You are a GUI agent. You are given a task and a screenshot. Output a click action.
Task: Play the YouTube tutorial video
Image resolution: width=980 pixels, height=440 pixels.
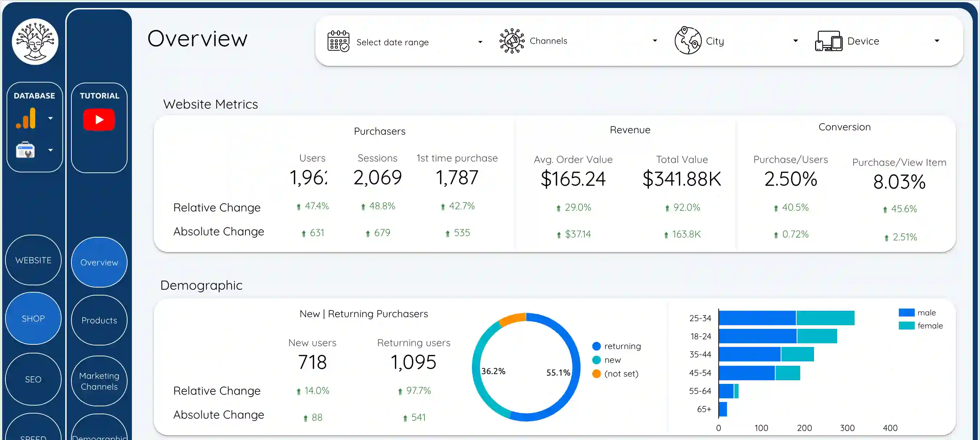pyautogui.click(x=99, y=120)
